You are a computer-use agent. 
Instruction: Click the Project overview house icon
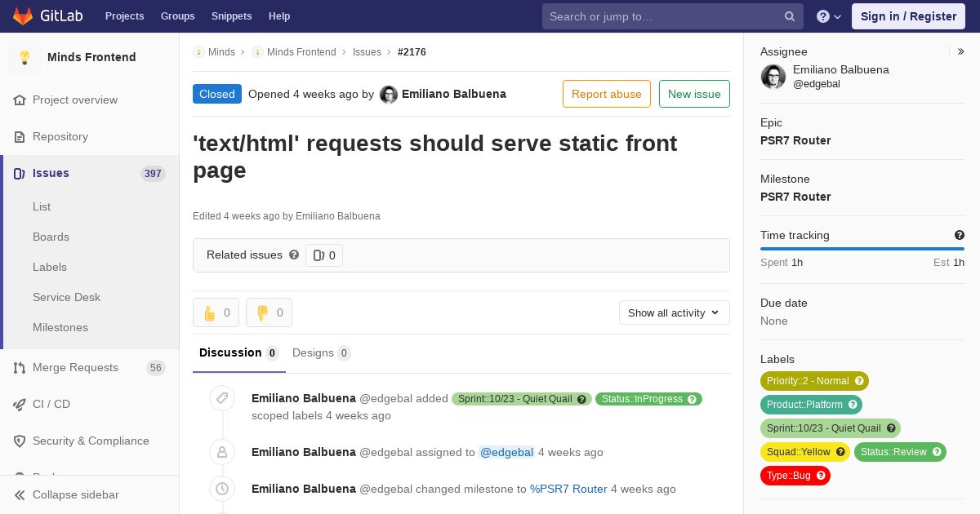point(20,100)
